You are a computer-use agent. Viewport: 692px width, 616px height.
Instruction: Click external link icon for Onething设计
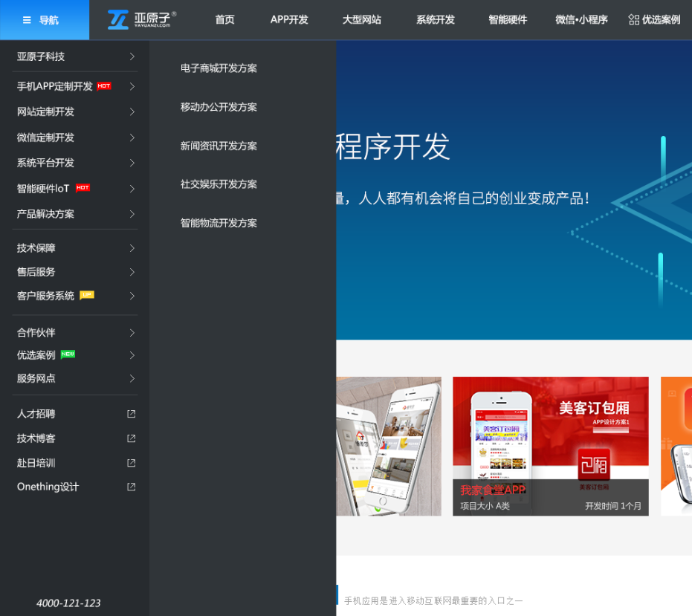[132, 487]
